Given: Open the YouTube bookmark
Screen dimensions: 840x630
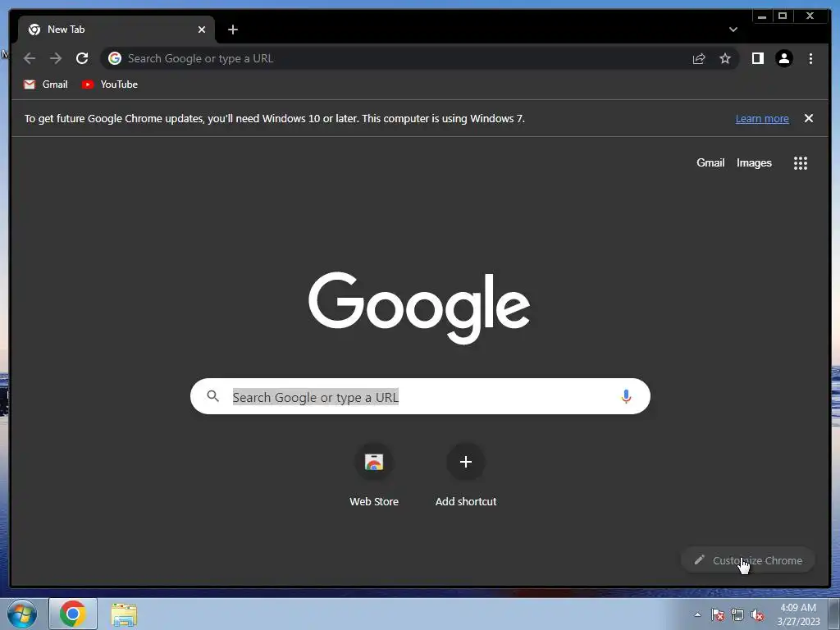Looking at the screenshot, I should click(110, 84).
